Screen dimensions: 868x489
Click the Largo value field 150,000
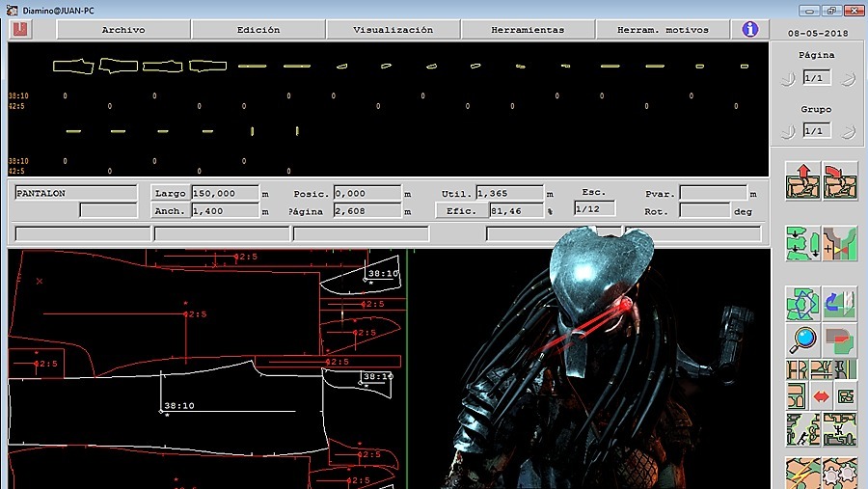coord(225,193)
